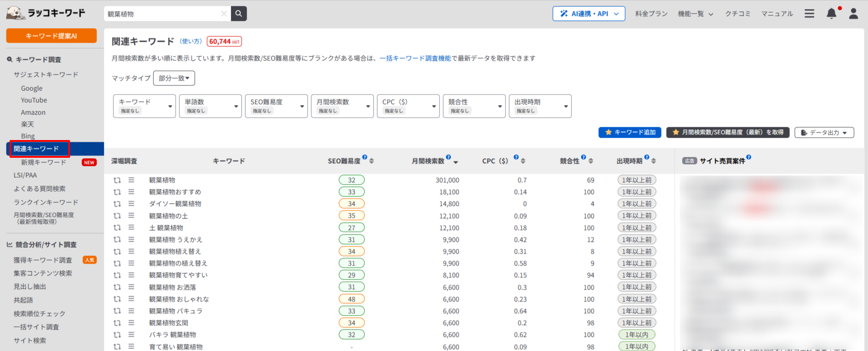Image resolution: width=868 pixels, height=351 pixels.
Task: Open the データ出力 dropdown
Action: pyautogui.click(x=824, y=132)
